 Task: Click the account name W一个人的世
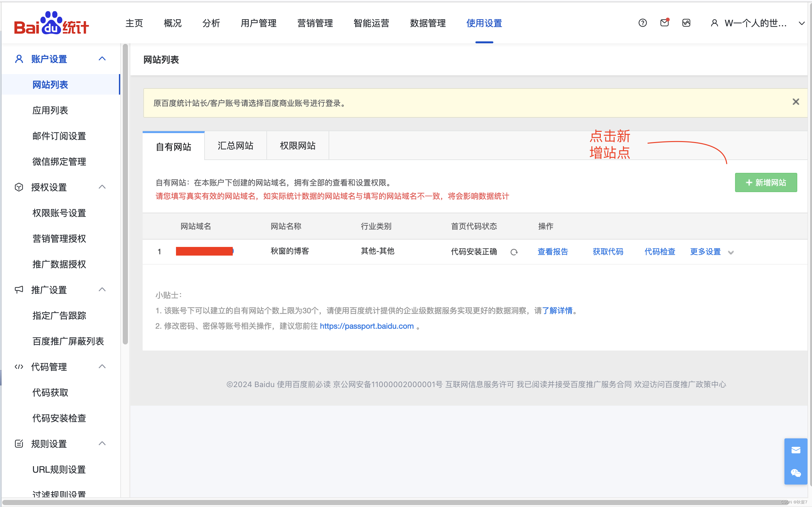pyautogui.click(x=756, y=23)
